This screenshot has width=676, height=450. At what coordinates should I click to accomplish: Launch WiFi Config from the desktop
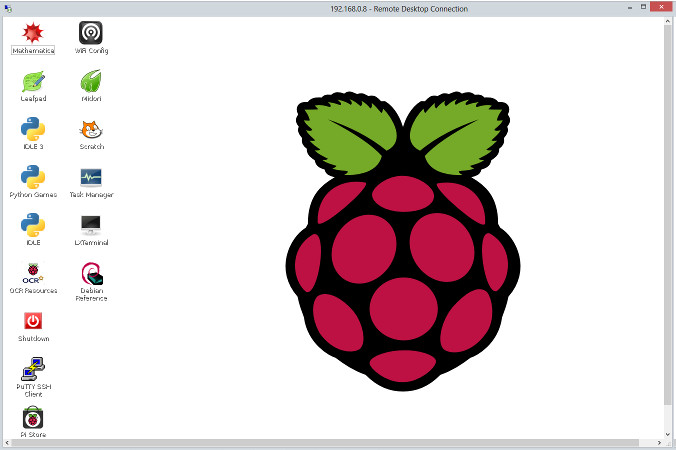tap(91, 34)
